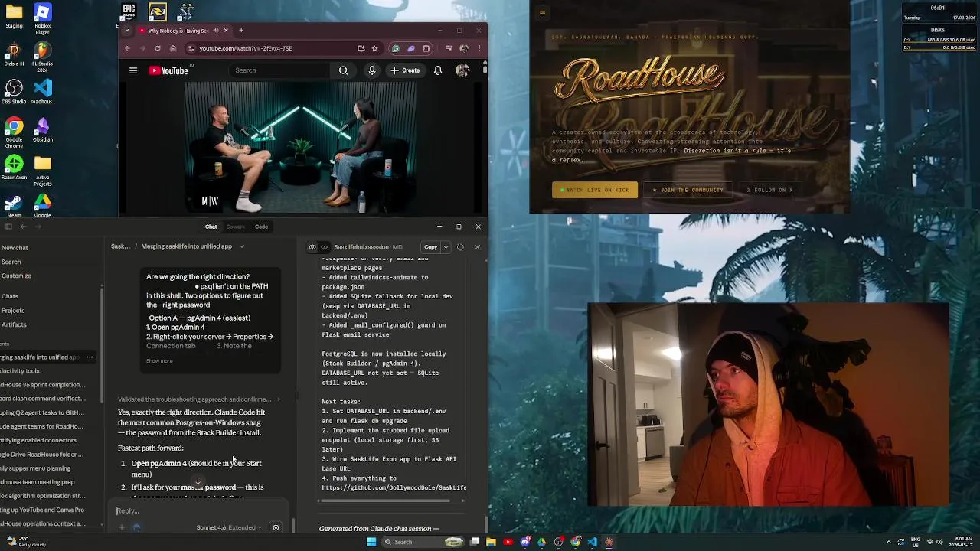Start a New chat in Claude

pos(15,248)
